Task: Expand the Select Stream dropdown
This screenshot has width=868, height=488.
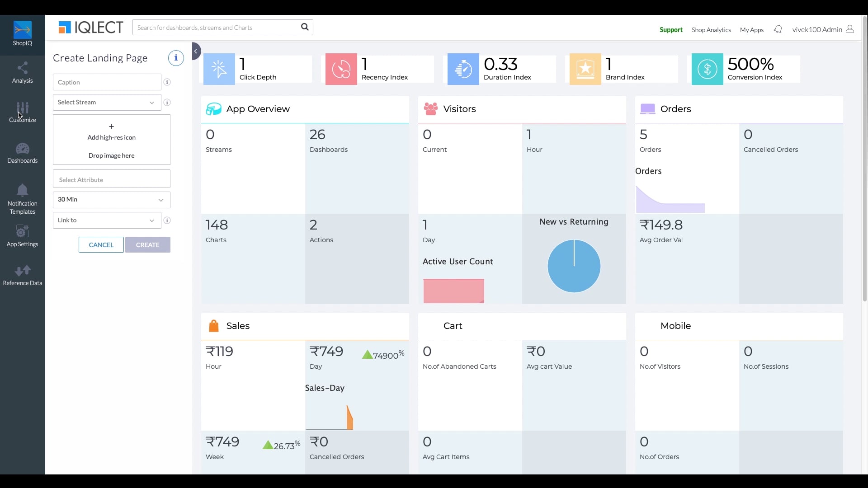Action: (107, 103)
